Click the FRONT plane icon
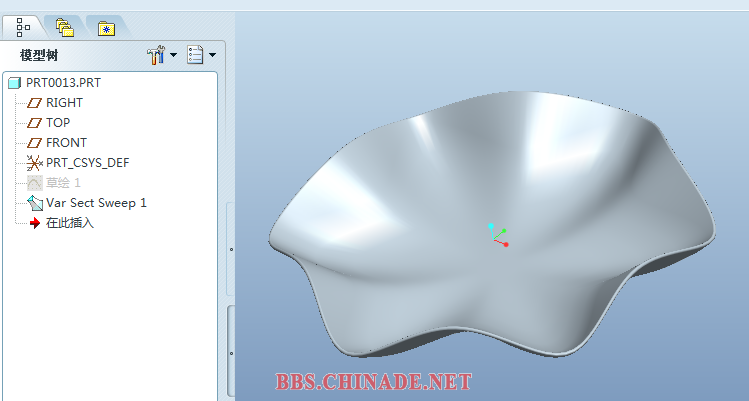 click(x=34, y=143)
